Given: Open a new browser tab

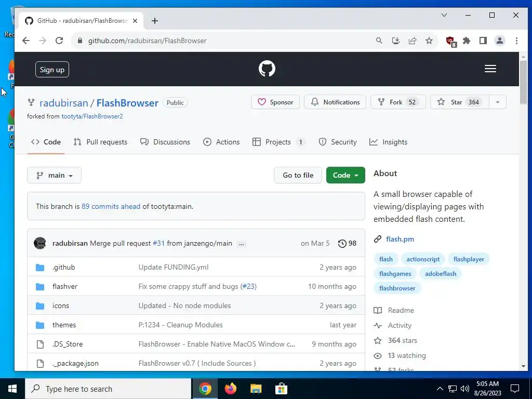Looking at the screenshot, I should click(155, 21).
